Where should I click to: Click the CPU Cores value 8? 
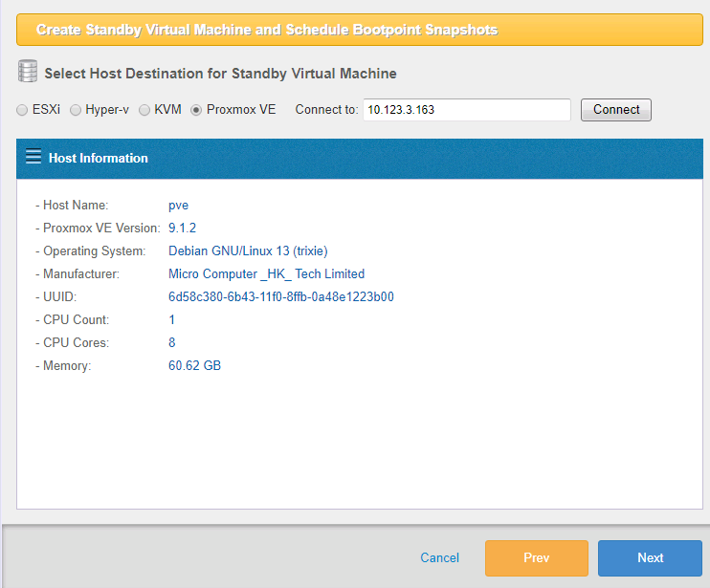coord(172,342)
